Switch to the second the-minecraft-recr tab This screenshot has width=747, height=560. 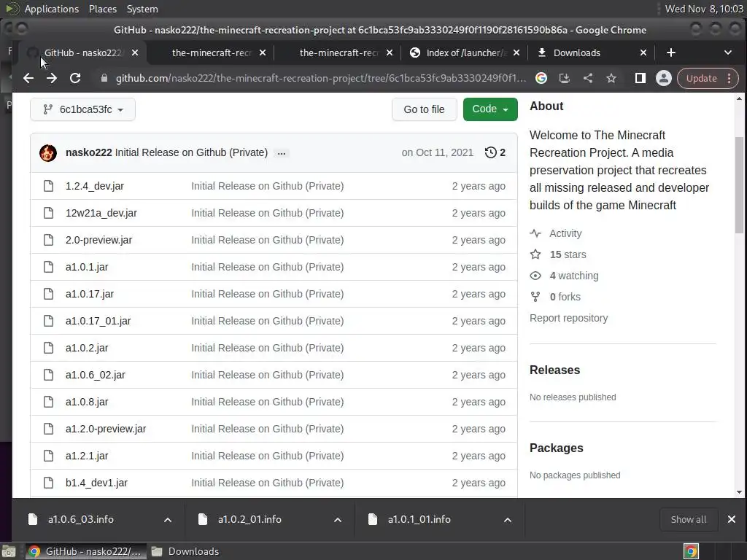pos(338,52)
